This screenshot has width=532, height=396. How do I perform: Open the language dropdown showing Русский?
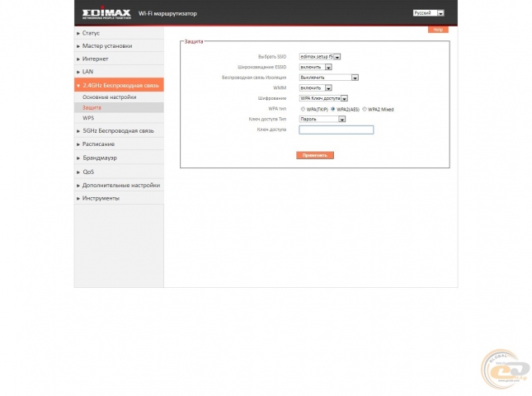(x=429, y=13)
